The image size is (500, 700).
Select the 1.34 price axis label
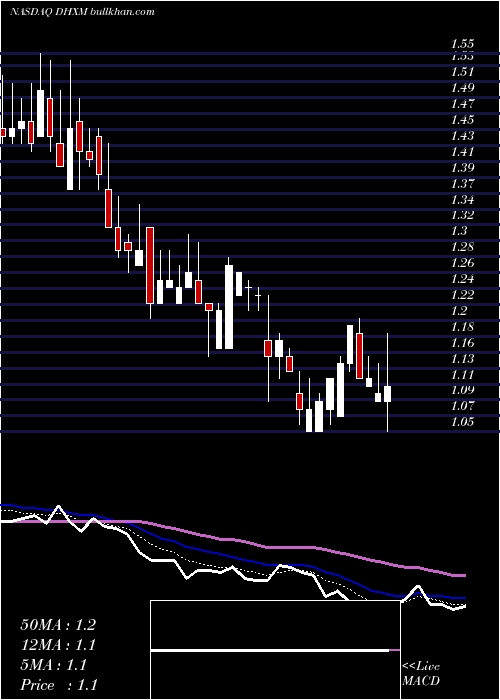pos(462,199)
